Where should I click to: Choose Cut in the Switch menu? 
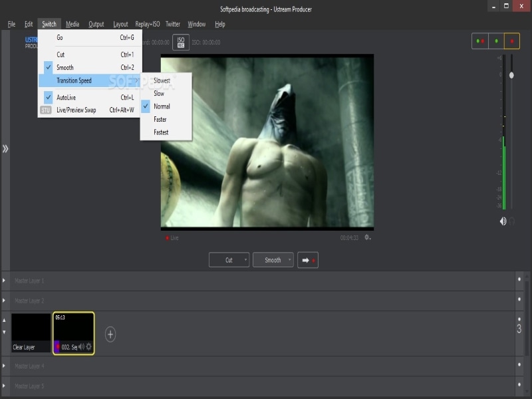pyautogui.click(x=89, y=55)
